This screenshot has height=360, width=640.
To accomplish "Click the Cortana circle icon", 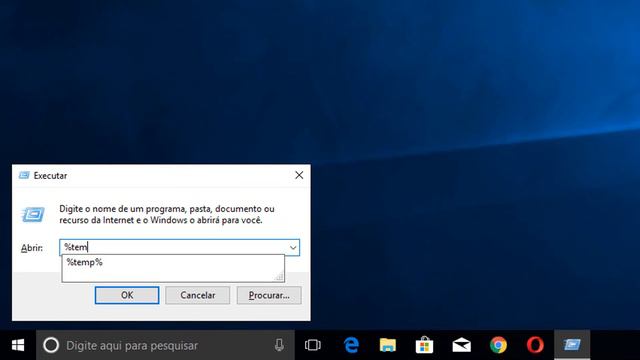I will tap(51, 345).
